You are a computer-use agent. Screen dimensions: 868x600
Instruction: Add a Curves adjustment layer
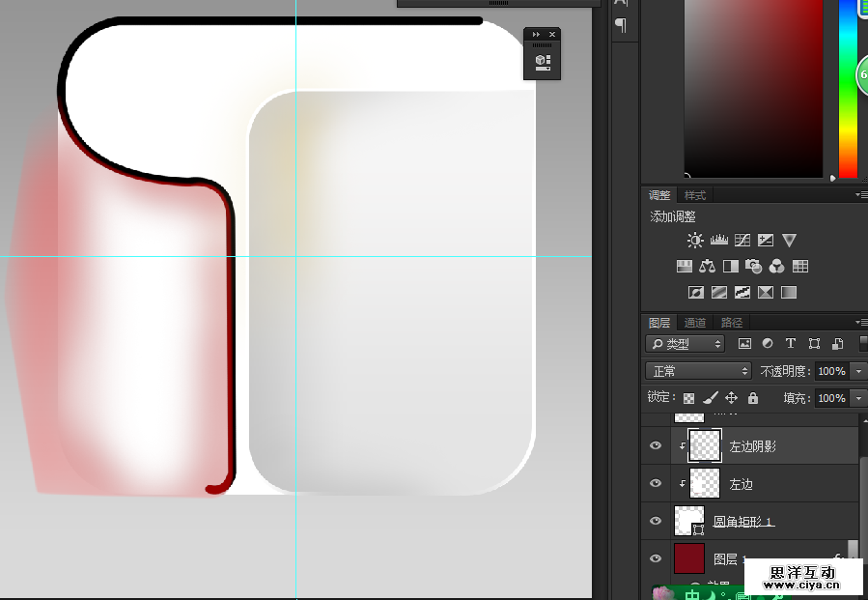coord(742,241)
